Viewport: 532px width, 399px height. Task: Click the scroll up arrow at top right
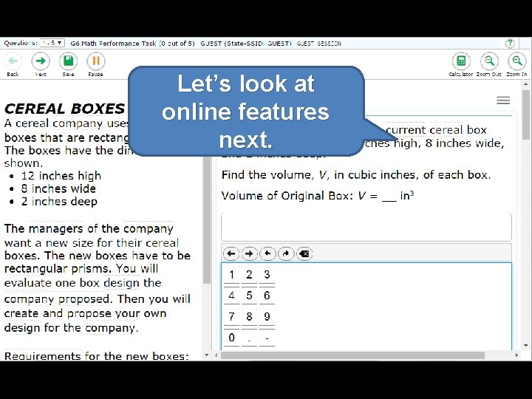click(x=526, y=84)
